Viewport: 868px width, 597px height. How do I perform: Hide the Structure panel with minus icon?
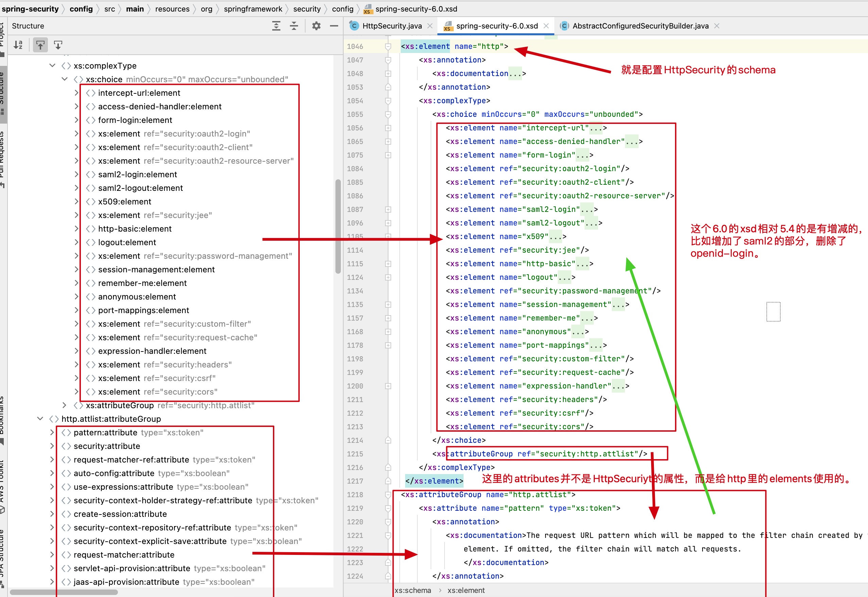334,26
